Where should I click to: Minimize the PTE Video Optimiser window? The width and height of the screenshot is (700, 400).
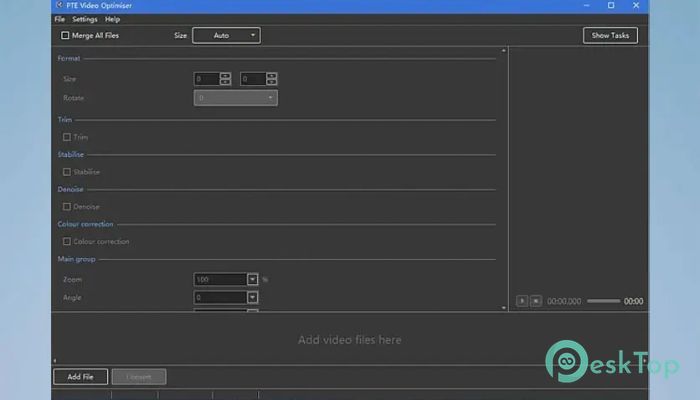586,5
